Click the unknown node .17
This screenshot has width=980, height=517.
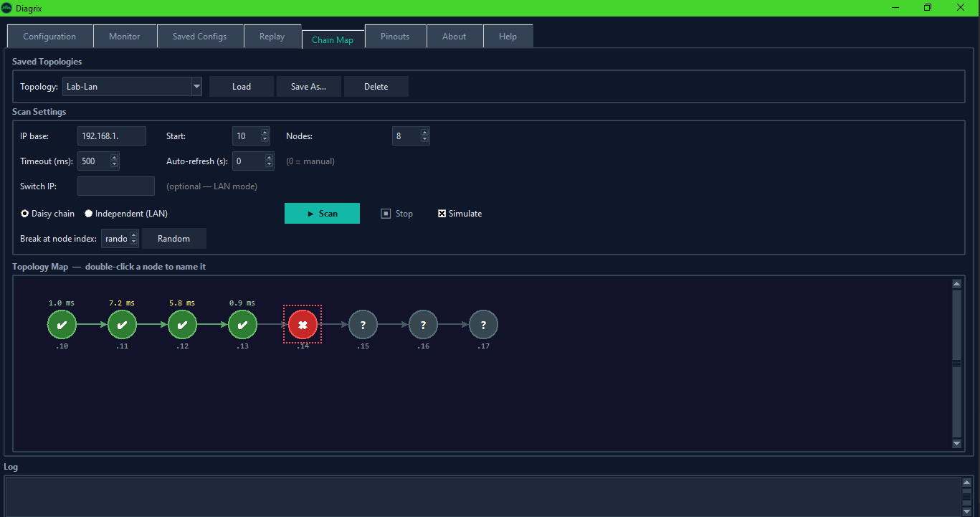coord(483,325)
